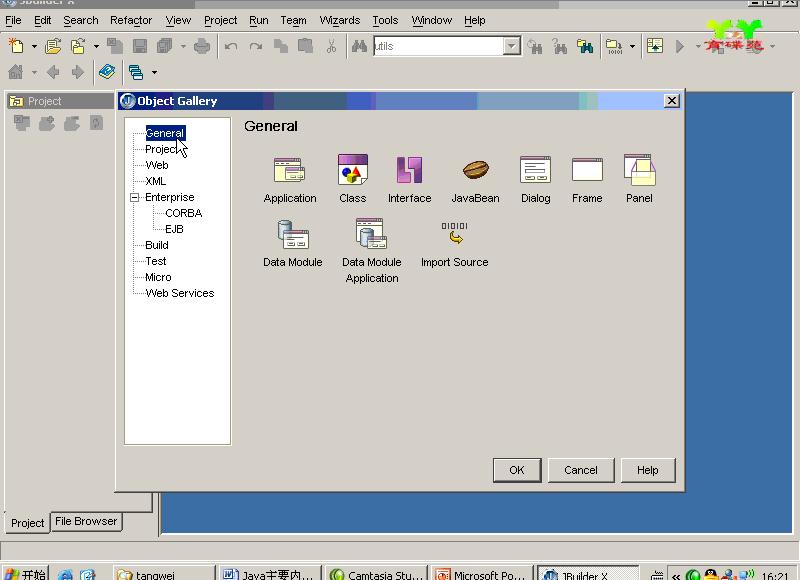Switch to the Project tab at bottom
The height and width of the screenshot is (580, 800).
pos(28,523)
